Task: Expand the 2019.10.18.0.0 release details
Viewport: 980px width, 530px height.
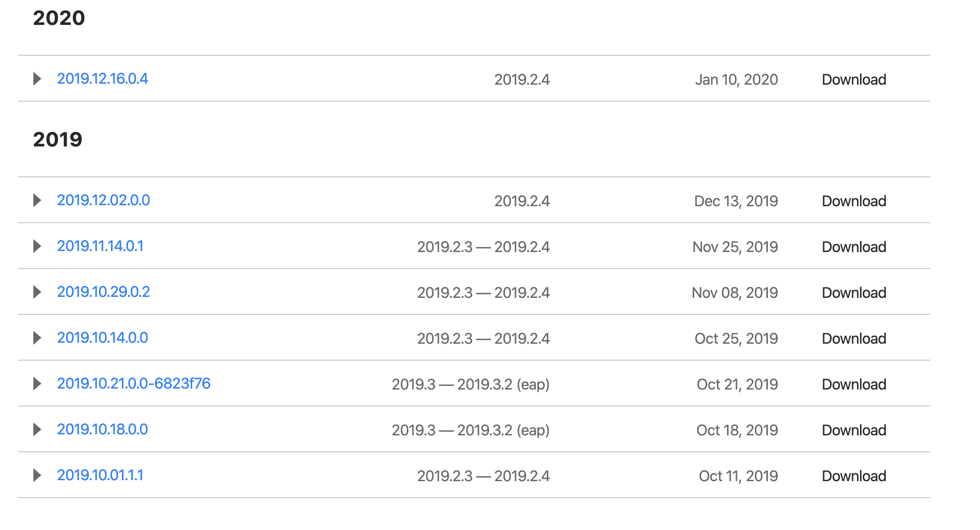Action: pos(37,429)
